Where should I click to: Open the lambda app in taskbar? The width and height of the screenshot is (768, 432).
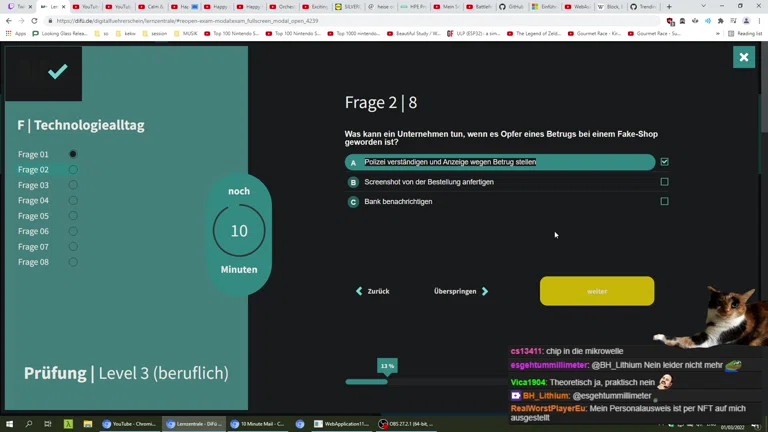click(x=68, y=424)
